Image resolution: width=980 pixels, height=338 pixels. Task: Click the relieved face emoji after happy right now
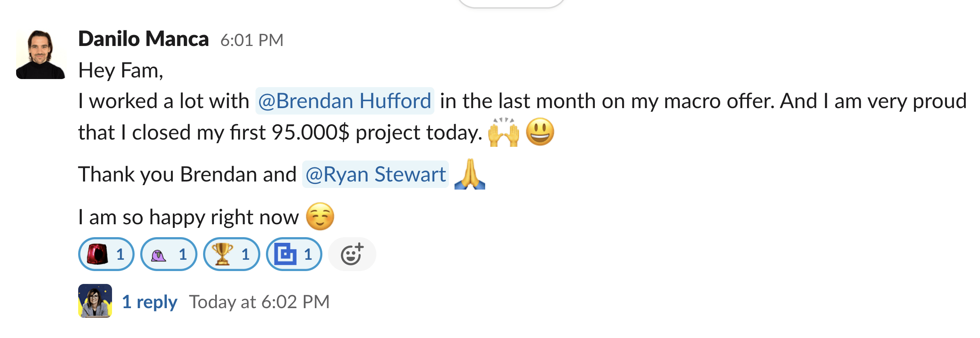coord(321,217)
